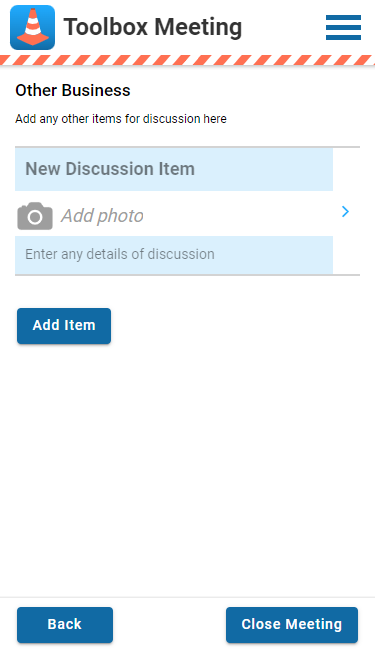This screenshot has width=375, height=667.
Task: Click the Close Meeting button
Action: click(x=292, y=624)
